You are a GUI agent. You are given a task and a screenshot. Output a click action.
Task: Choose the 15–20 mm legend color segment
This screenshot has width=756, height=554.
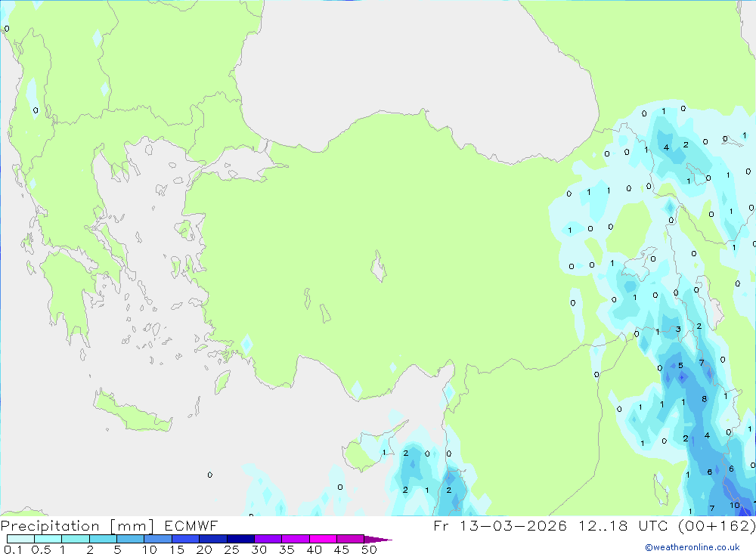point(186,539)
